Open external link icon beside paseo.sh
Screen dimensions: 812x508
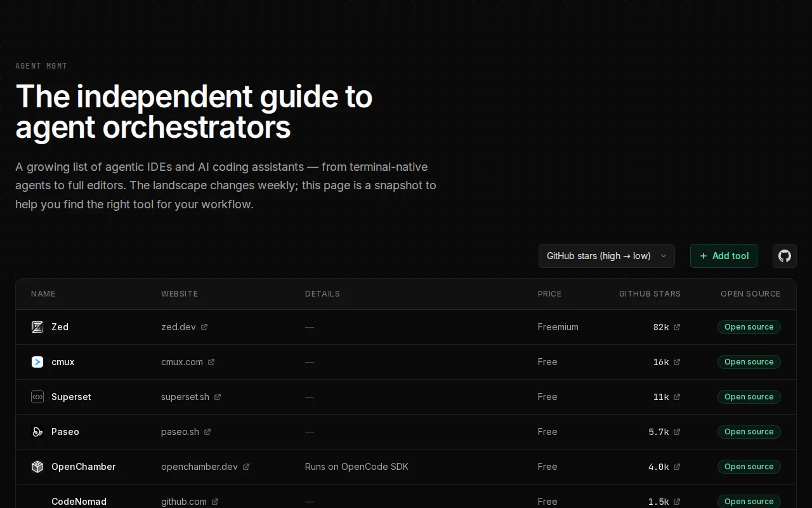[x=207, y=432]
